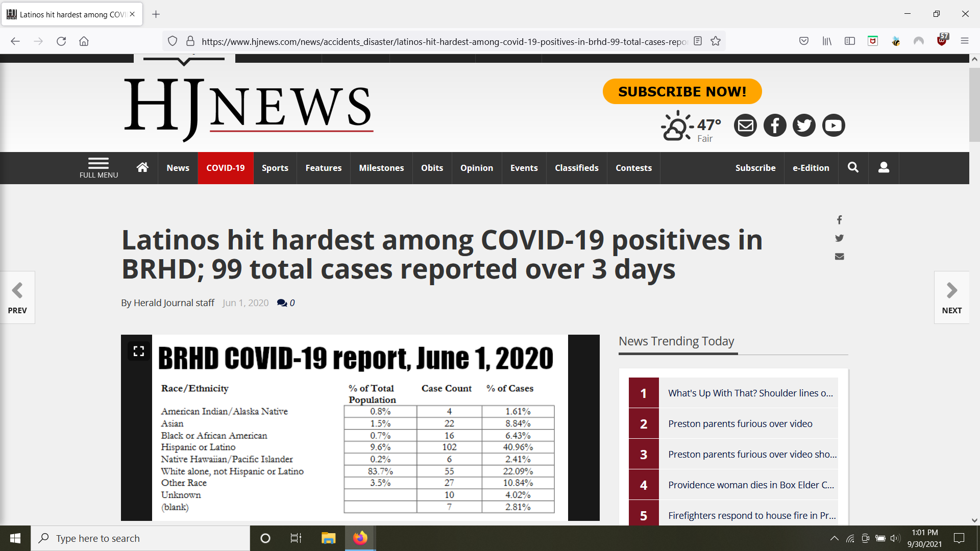Bookmark this page with star icon
The image size is (980, 551).
(716, 41)
